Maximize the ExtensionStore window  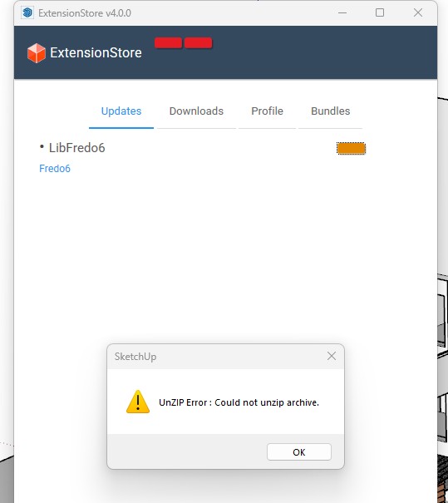click(380, 12)
